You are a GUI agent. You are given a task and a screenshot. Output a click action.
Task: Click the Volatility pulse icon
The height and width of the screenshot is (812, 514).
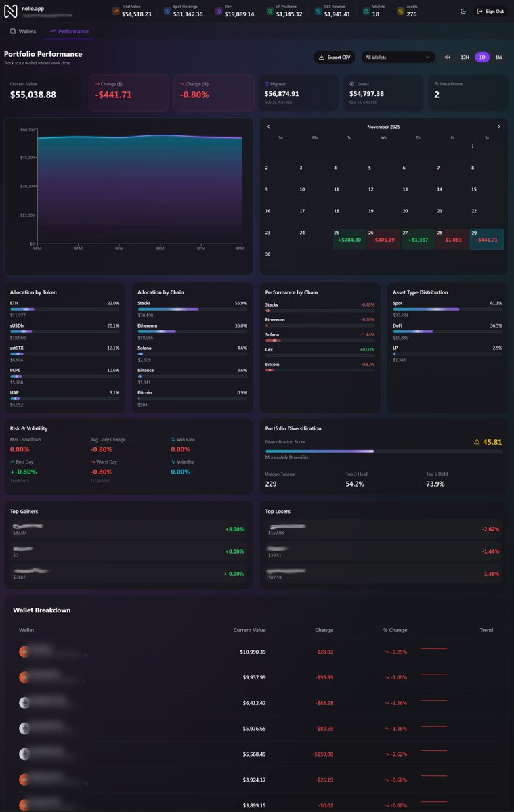173,461
